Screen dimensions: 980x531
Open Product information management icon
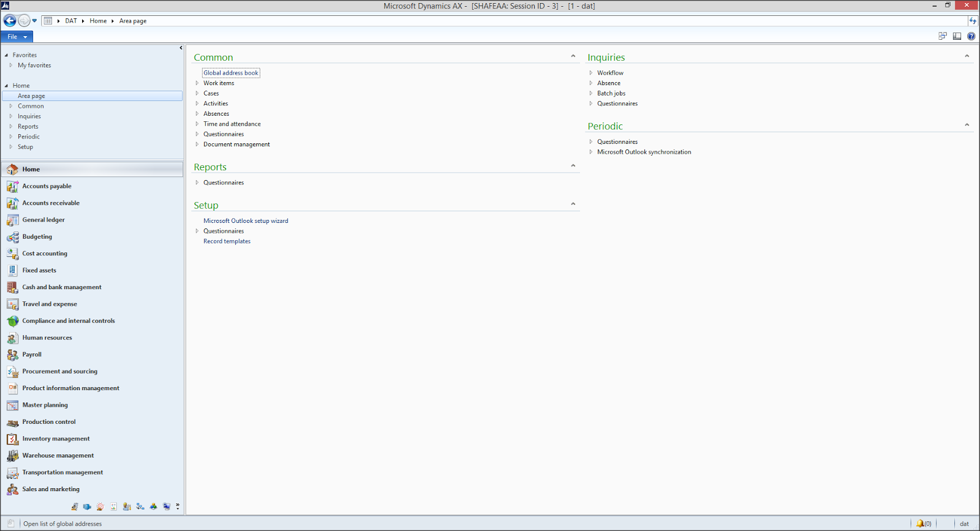pyautogui.click(x=12, y=388)
